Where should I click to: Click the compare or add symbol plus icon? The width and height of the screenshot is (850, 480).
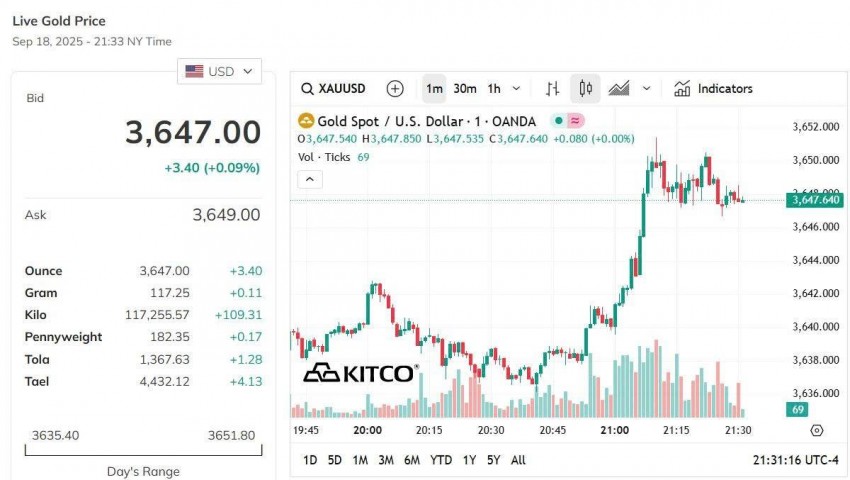point(395,89)
